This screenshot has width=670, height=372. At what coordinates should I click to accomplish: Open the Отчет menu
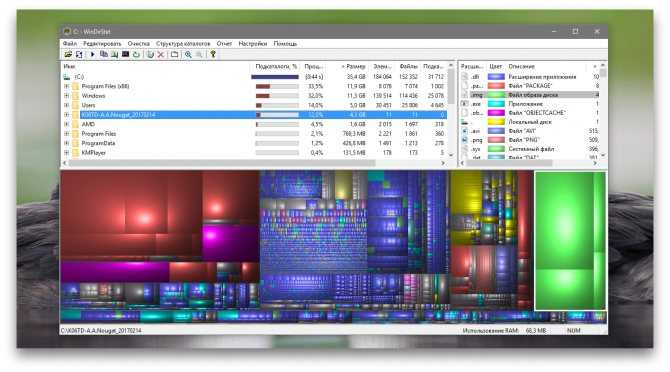click(x=224, y=44)
